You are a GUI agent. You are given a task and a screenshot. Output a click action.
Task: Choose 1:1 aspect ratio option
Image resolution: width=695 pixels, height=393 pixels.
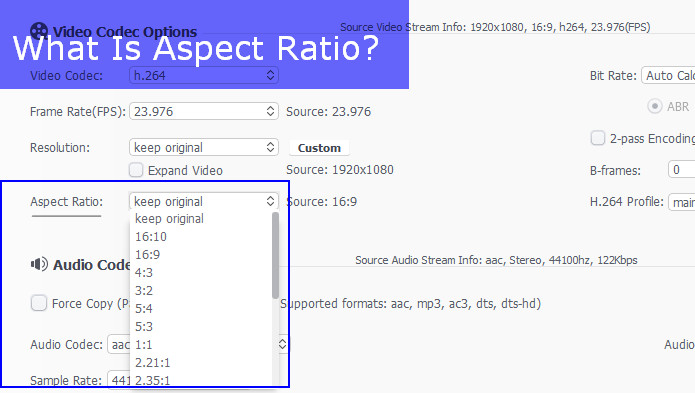click(202, 344)
